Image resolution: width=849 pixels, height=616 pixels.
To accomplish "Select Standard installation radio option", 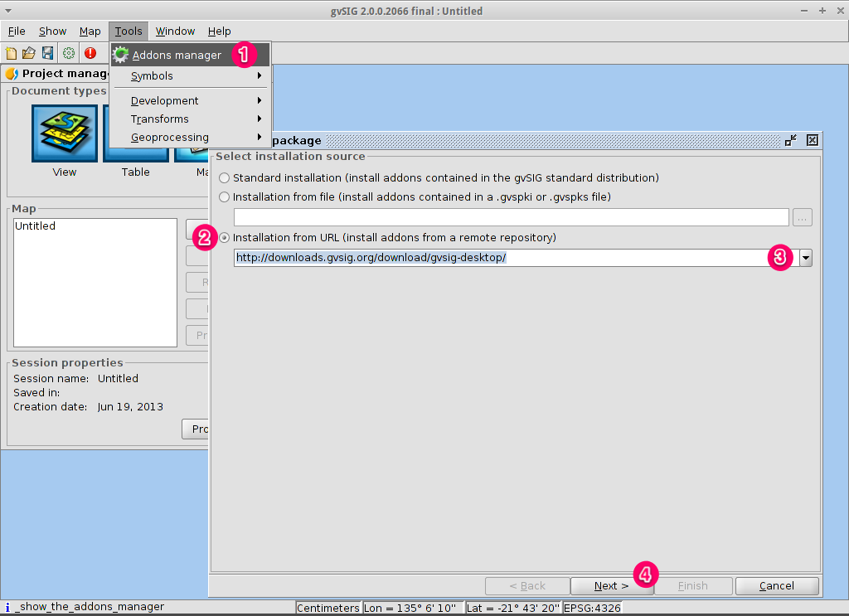I will click(224, 178).
